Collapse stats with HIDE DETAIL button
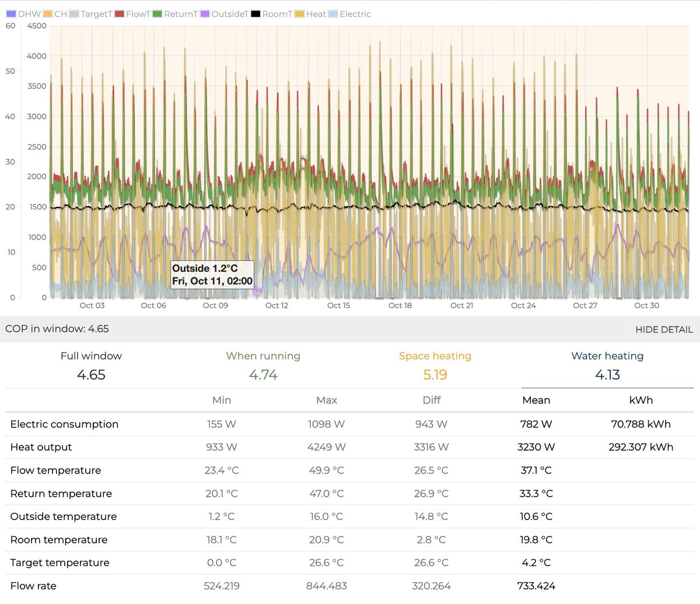Screen dimensions: 700x604 [x=664, y=329]
